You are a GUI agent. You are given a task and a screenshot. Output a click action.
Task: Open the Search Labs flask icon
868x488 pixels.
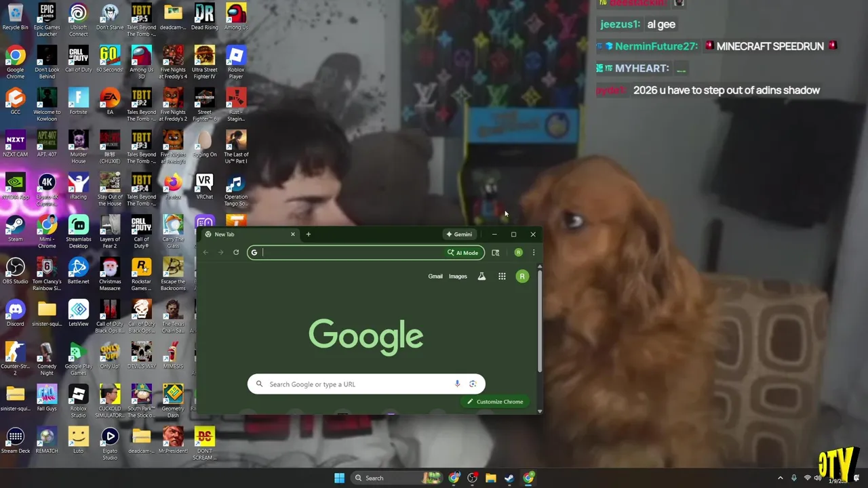(x=481, y=277)
